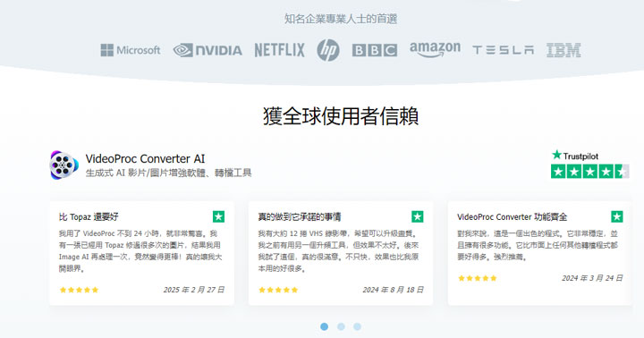The image size is (644, 338).
Task: Click the date 2024 年 8 月 18 日
Action: [x=393, y=290]
